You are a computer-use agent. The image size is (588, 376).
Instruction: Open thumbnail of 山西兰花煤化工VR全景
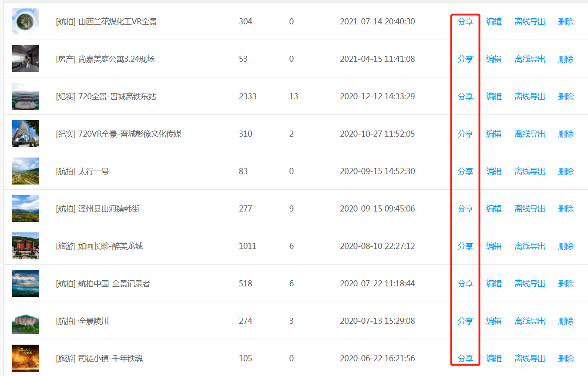pos(26,21)
